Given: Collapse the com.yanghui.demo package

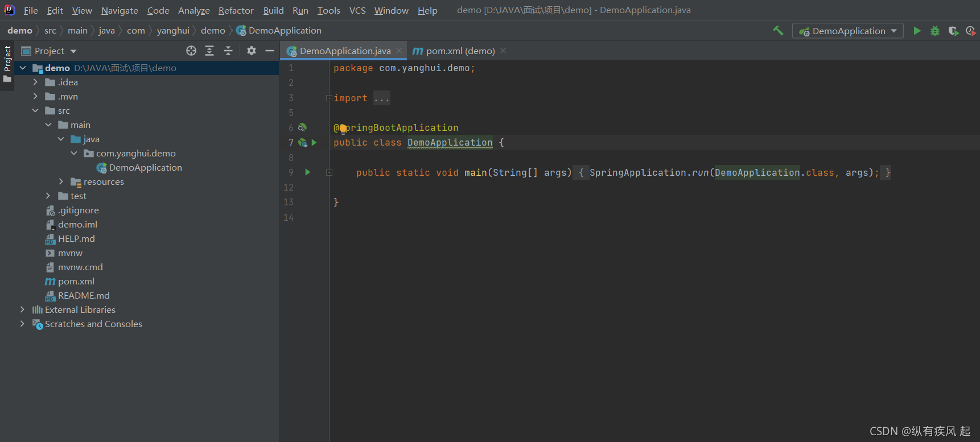Looking at the screenshot, I should pyautogui.click(x=74, y=153).
